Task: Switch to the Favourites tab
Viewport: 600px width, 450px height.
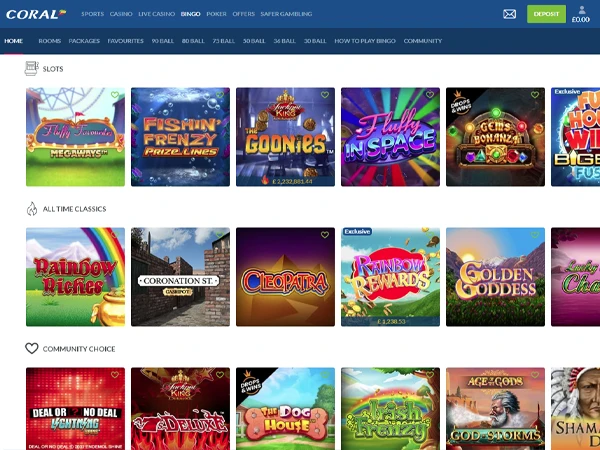Action: pyautogui.click(x=126, y=41)
